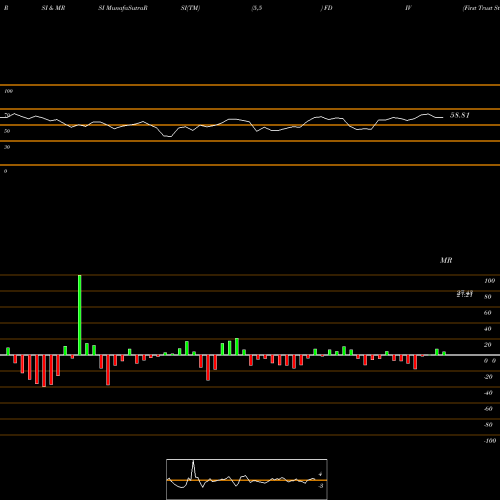500x500 pixels.
Task: Click the 0 label below RSI panel
Action: click(5, 171)
